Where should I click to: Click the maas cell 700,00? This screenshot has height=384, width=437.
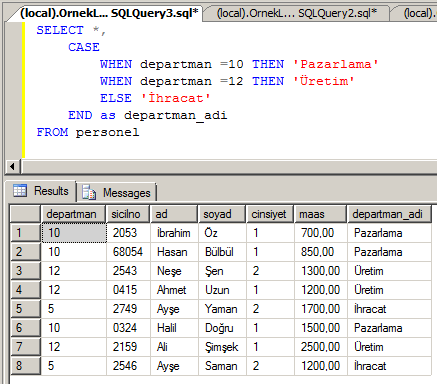(x=320, y=233)
